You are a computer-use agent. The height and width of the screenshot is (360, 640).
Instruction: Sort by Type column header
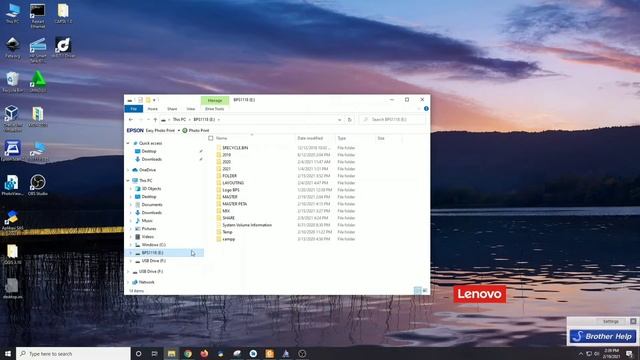tap(342, 138)
